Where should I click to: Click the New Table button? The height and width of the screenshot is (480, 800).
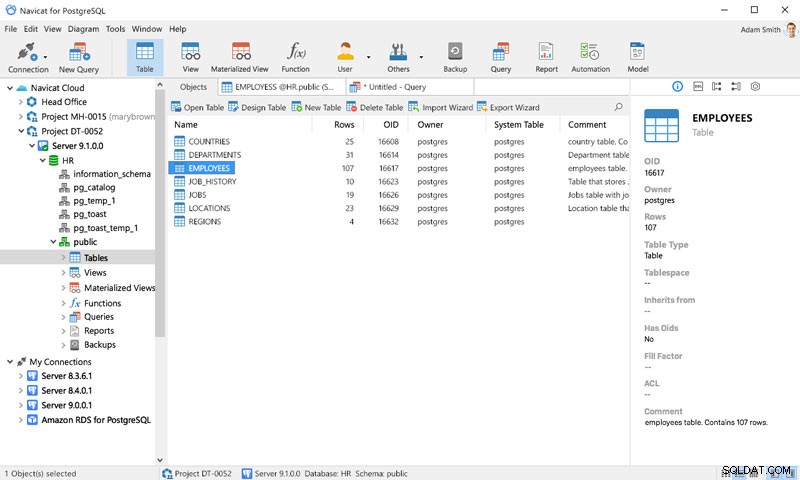(316, 107)
